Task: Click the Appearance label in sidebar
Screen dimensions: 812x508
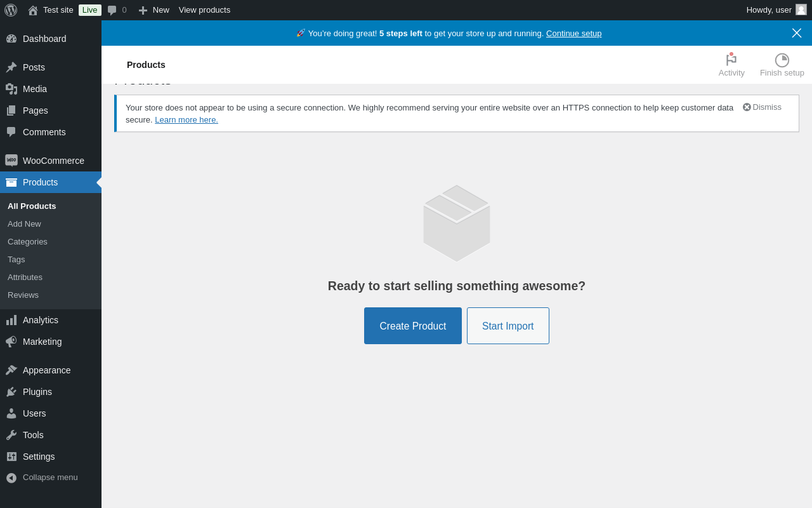Action: (x=47, y=370)
